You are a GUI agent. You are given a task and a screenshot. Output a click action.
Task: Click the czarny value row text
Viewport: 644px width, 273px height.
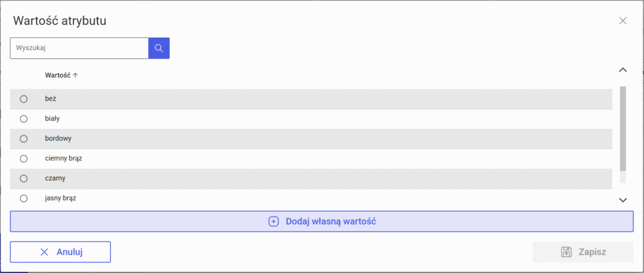click(55, 179)
